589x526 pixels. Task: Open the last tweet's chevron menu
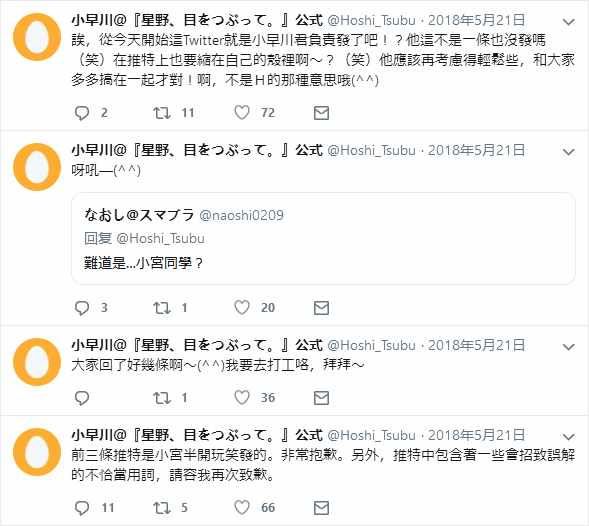coord(569,437)
